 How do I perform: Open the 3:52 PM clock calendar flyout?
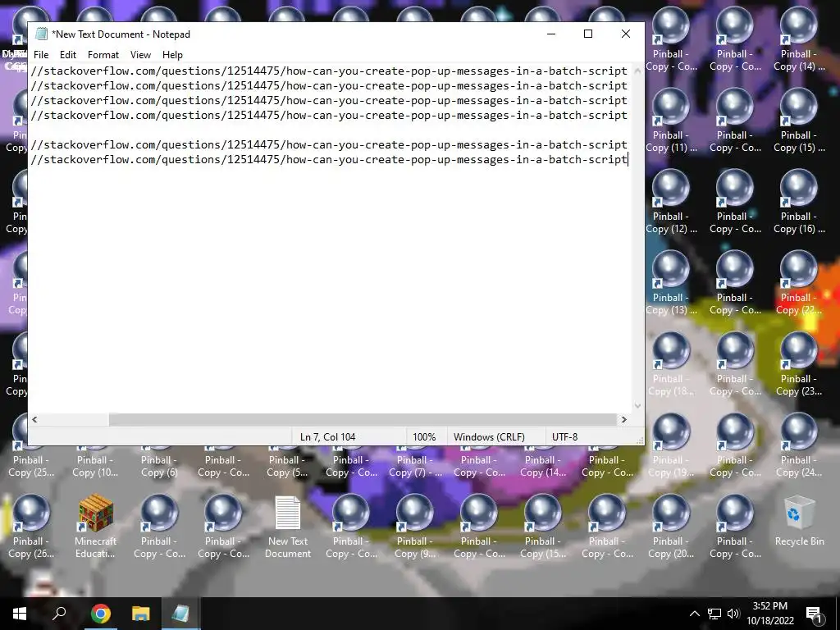[x=769, y=614]
